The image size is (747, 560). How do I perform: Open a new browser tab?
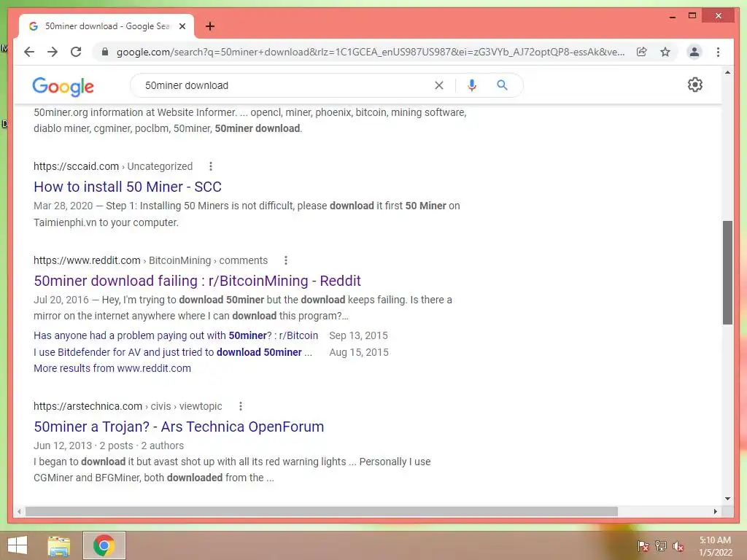click(210, 26)
